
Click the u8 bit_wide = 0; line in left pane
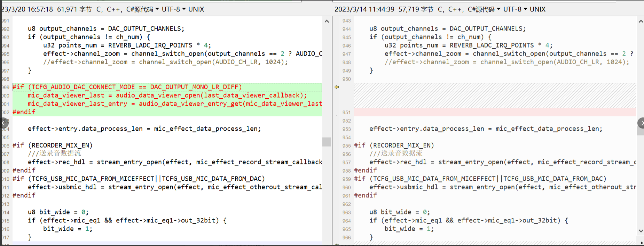point(58,212)
